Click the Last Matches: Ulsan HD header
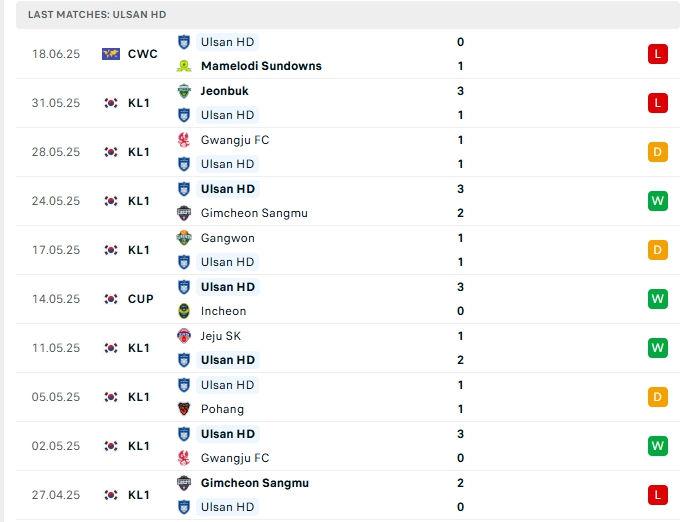Image resolution: width=689 pixels, height=522 pixels. [97, 15]
